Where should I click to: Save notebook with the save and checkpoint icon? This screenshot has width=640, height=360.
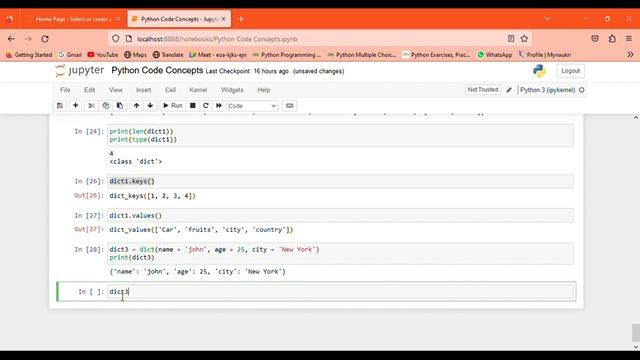tap(60, 106)
